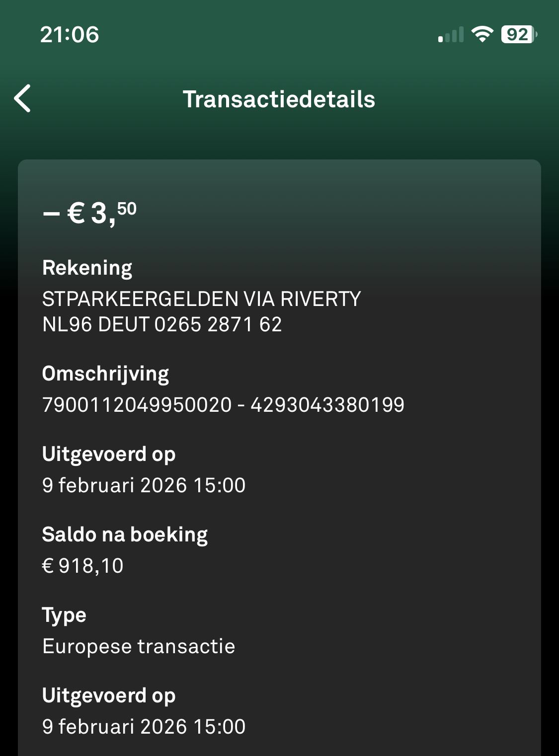The height and width of the screenshot is (756, 559).
Task: Tap the IBAN NL96 DEUT 0265 2871 62
Action: click(x=162, y=325)
